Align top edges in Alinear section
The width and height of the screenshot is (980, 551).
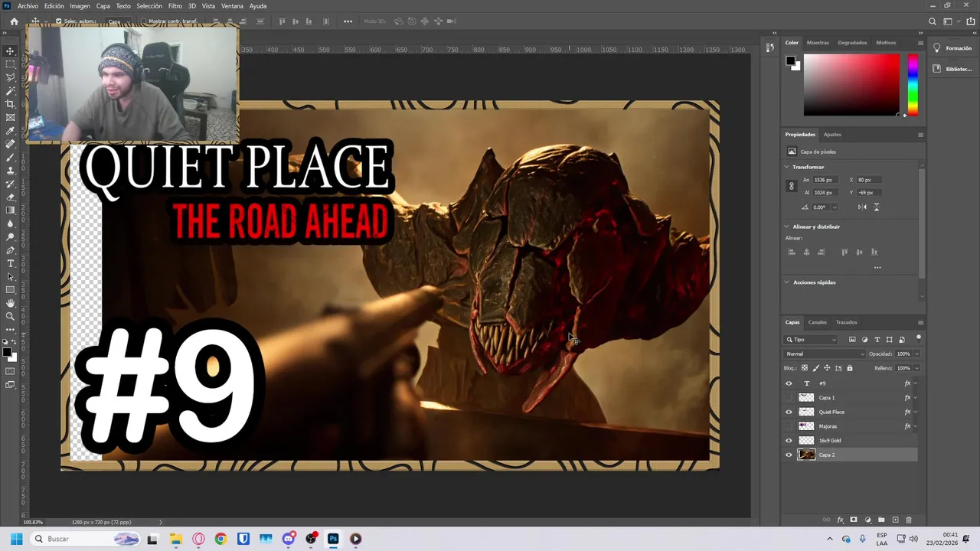click(x=844, y=252)
